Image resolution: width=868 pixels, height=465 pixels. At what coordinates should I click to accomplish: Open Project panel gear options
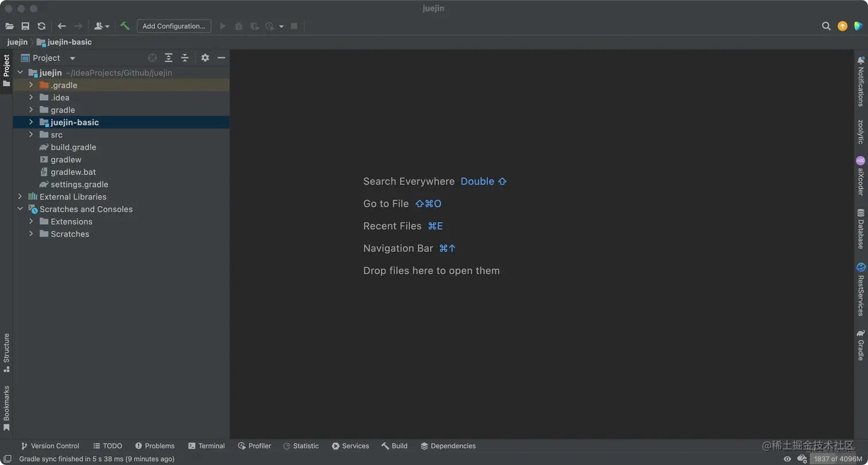pyautogui.click(x=205, y=58)
